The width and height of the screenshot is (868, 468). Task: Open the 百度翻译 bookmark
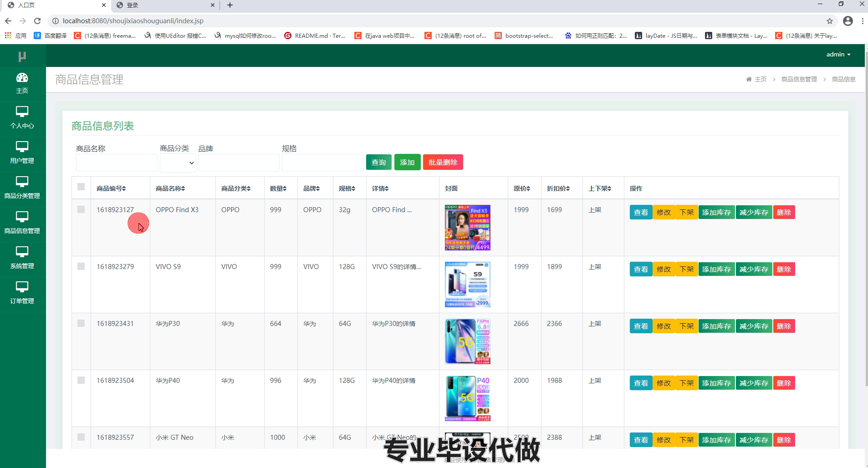point(50,36)
